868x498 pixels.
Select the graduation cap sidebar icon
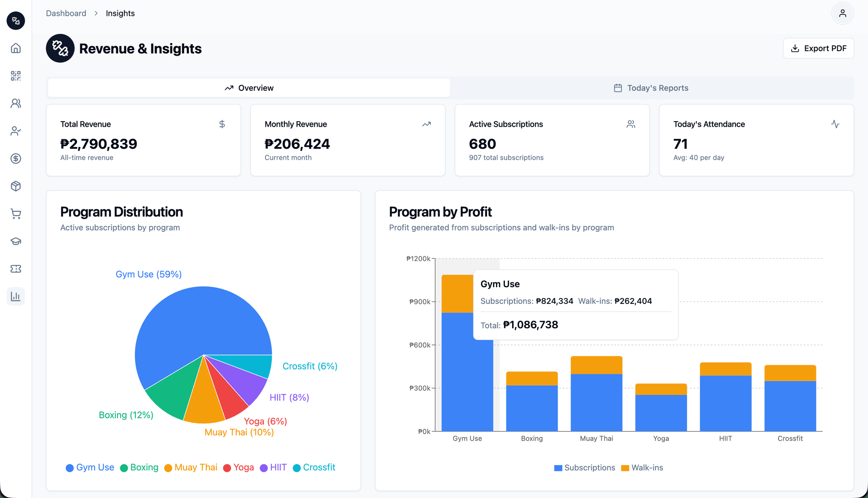click(16, 242)
